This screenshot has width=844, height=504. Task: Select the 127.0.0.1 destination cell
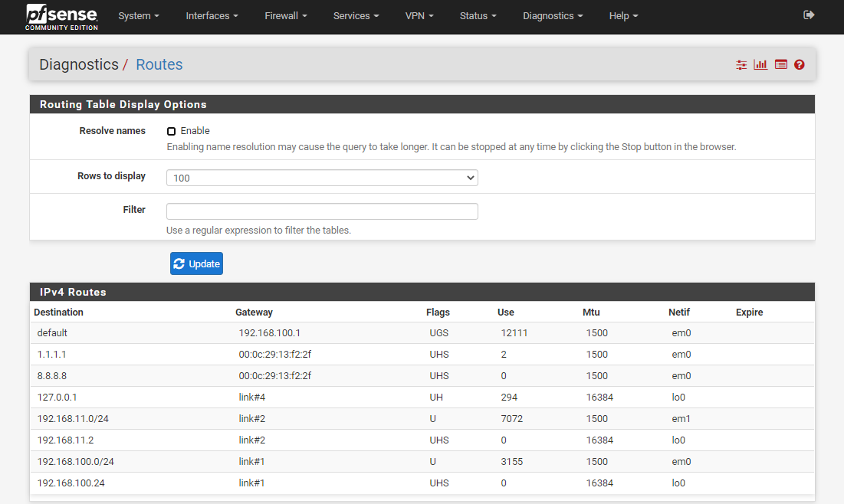pyautogui.click(x=57, y=398)
